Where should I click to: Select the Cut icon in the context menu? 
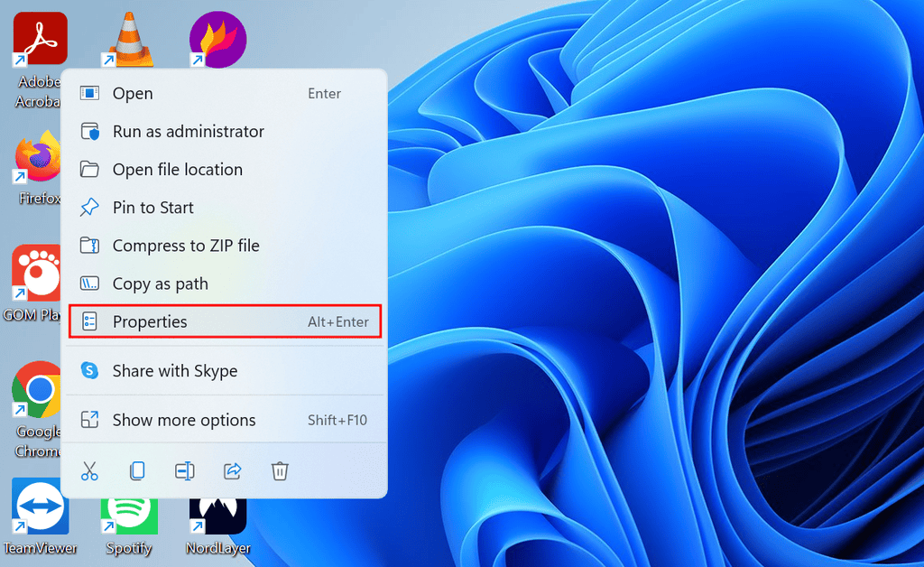pos(88,470)
